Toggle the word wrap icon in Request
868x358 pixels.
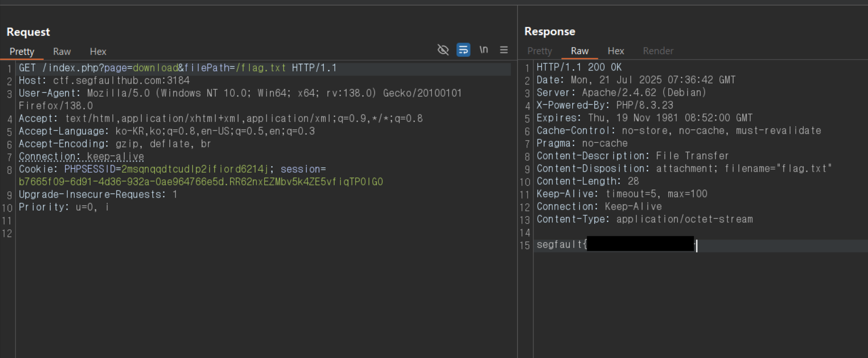(463, 50)
